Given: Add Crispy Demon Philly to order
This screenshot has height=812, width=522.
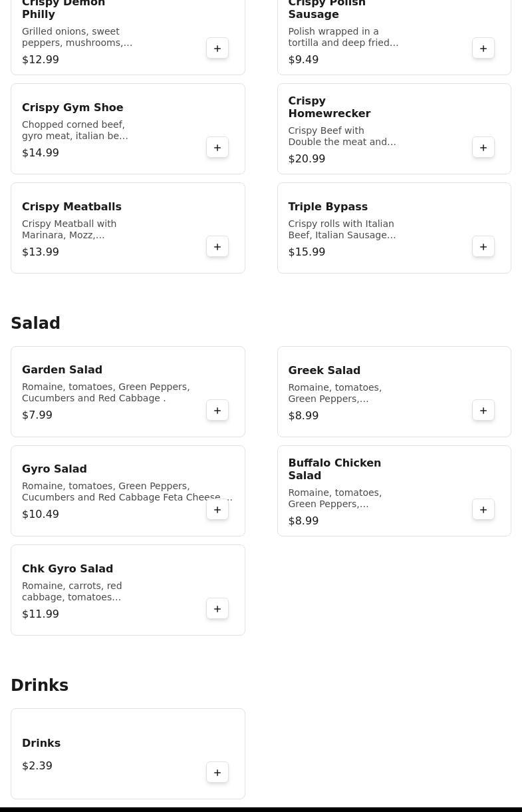Looking at the screenshot, I should tap(217, 49).
